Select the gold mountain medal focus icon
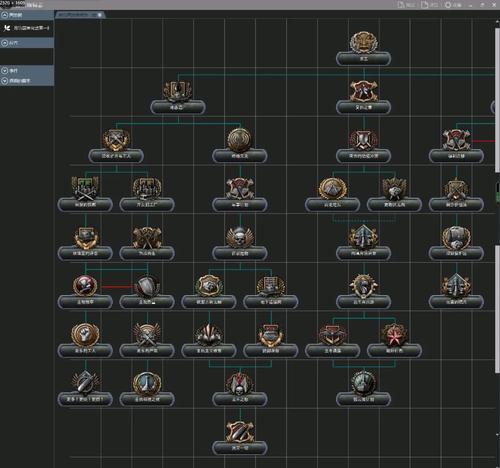500x468 pixels. [x=333, y=189]
